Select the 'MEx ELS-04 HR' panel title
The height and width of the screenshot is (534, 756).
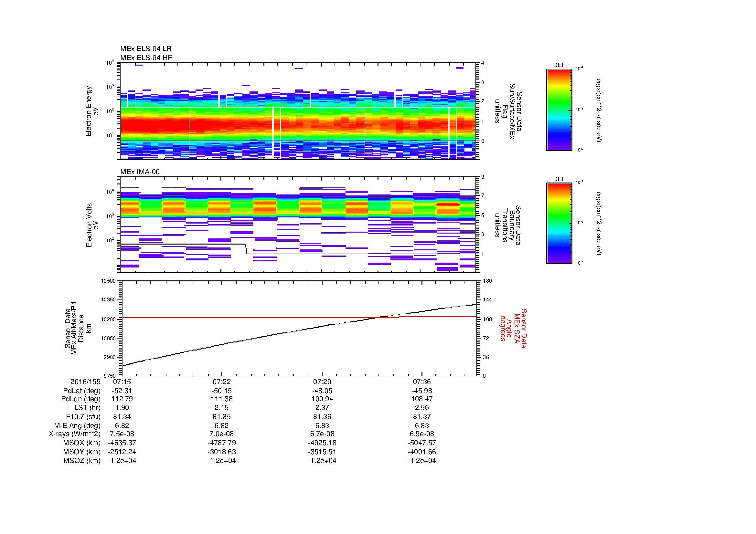pyautogui.click(x=146, y=58)
